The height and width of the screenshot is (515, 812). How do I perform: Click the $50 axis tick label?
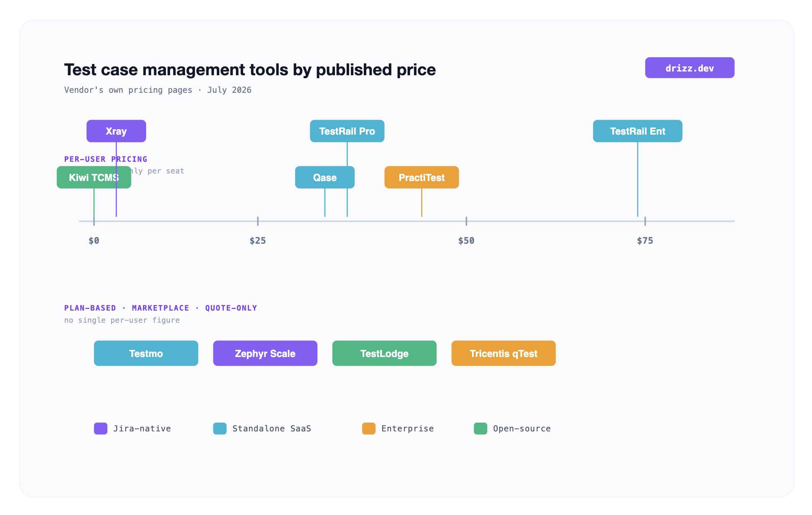(466, 241)
